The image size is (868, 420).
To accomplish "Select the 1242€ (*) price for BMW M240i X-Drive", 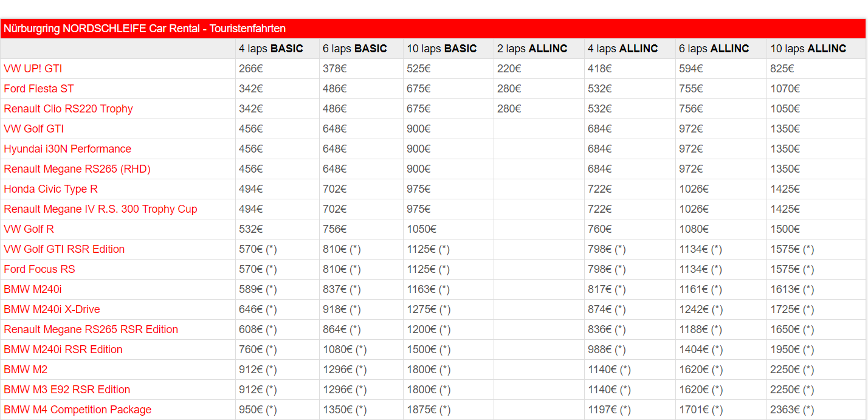I will click(701, 309).
